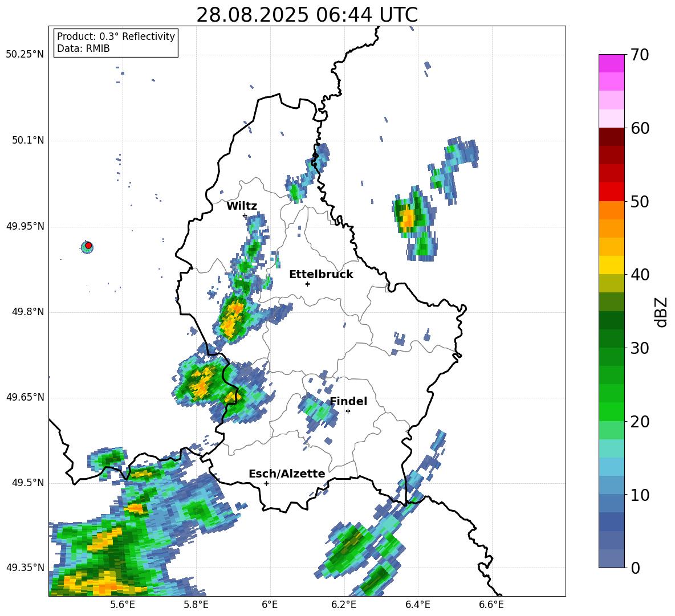Click the 10 value on the colorbar

tap(640, 495)
